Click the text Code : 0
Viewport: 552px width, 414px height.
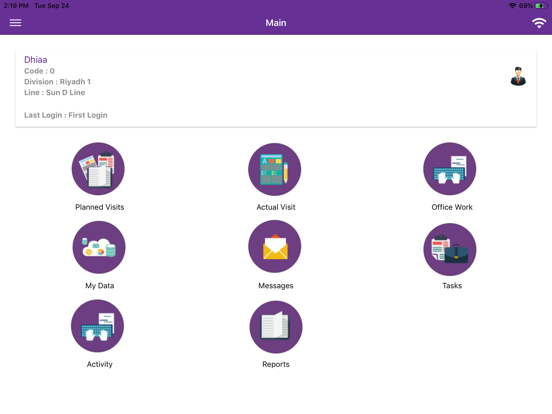(39, 71)
